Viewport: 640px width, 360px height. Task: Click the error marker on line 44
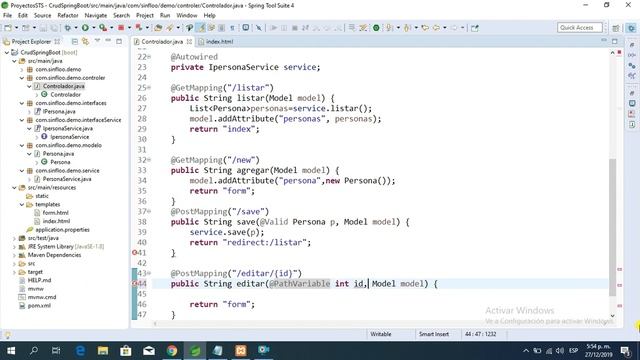[135, 283]
